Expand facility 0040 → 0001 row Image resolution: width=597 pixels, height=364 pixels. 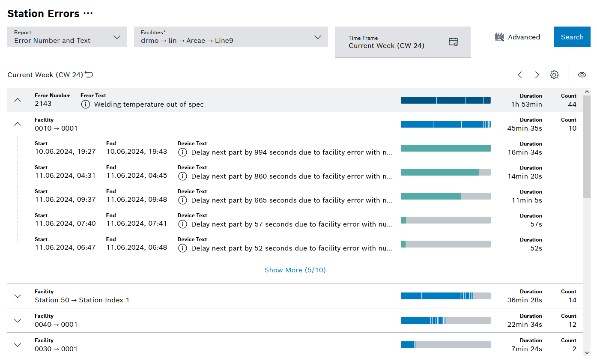18,320
